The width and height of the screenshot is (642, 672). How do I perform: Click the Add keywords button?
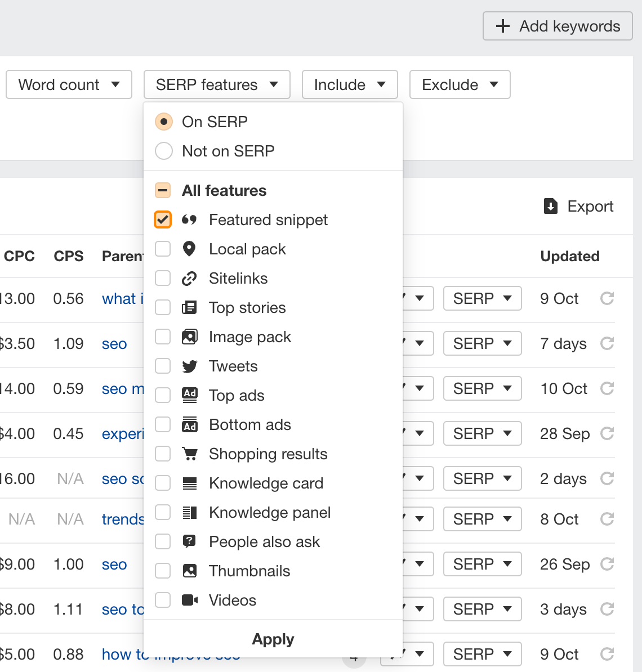point(557,26)
